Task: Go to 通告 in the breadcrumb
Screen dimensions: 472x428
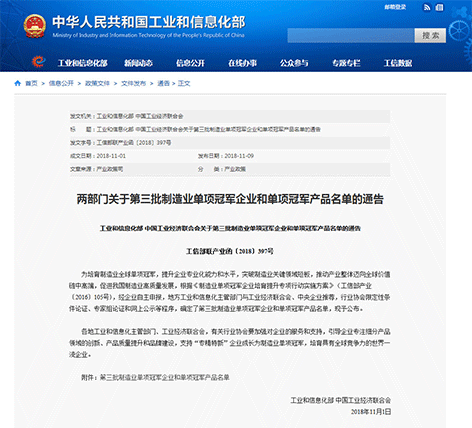Action: pyautogui.click(x=163, y=83)
